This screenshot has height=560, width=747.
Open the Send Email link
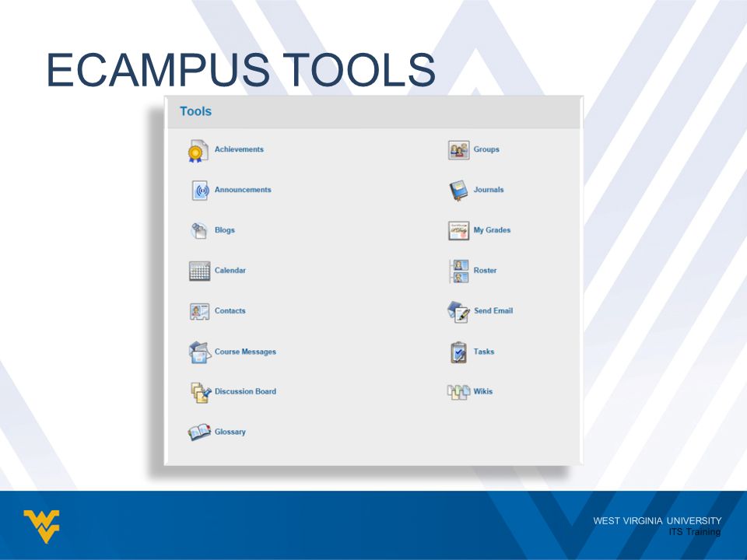coord(493,311)
